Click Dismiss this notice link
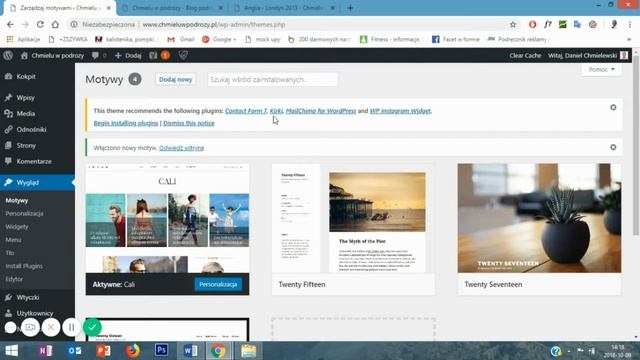 click(x=189, y=123)
